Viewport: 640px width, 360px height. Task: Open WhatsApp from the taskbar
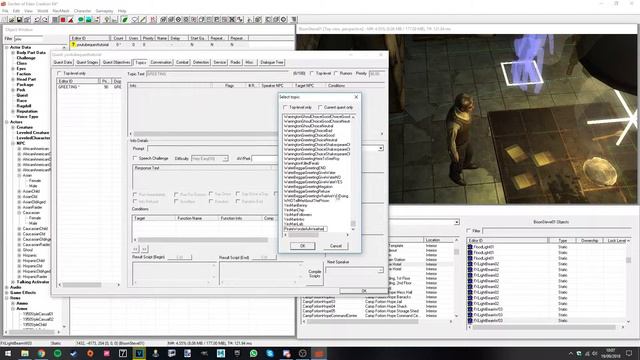pyautogui.click(x=253, y=353)
